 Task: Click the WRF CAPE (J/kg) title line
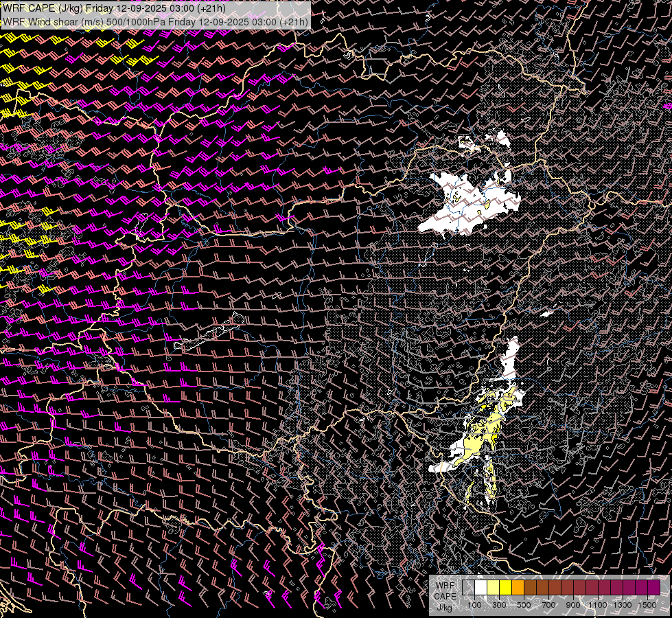[x=115, y=8]
